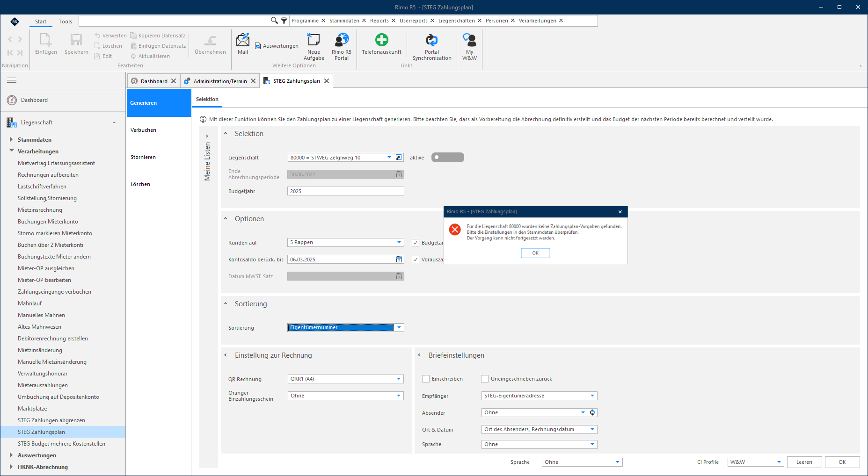Click the bottom-right OK button
Image resolution: width=868 pixels, height=476 pixels.
point(842,462)
